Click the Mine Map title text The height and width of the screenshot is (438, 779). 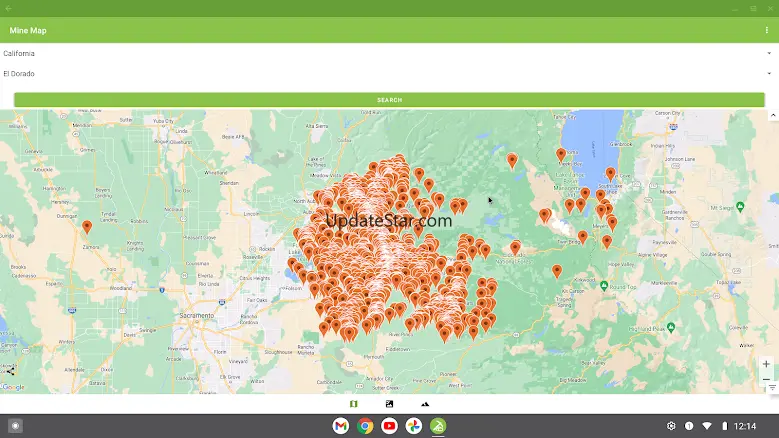28,30
